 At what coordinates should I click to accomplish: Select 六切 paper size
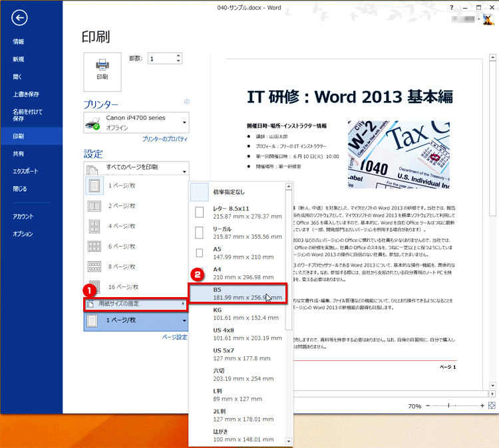tap(238, 375)
